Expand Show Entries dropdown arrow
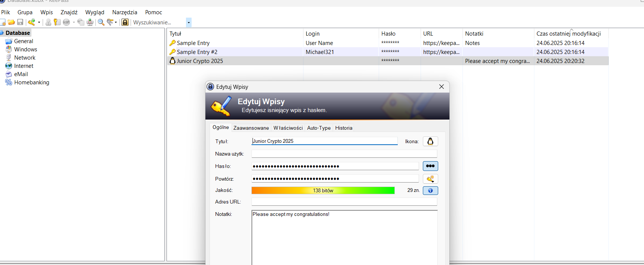644x265 pixels. 116,22
